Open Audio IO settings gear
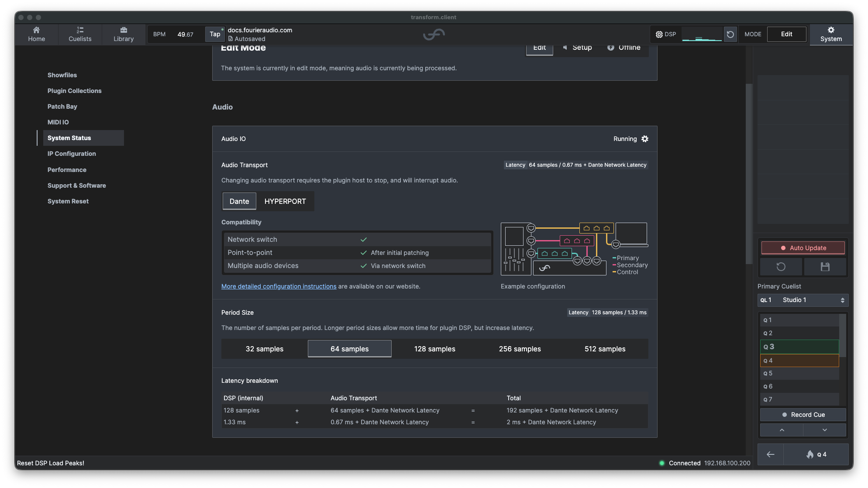868x488 pixels. click(645, 139)
